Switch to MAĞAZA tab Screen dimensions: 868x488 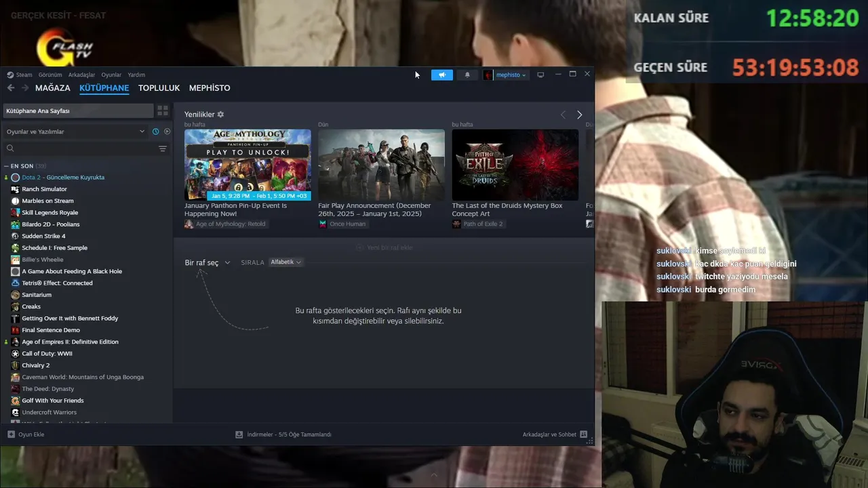53,88
